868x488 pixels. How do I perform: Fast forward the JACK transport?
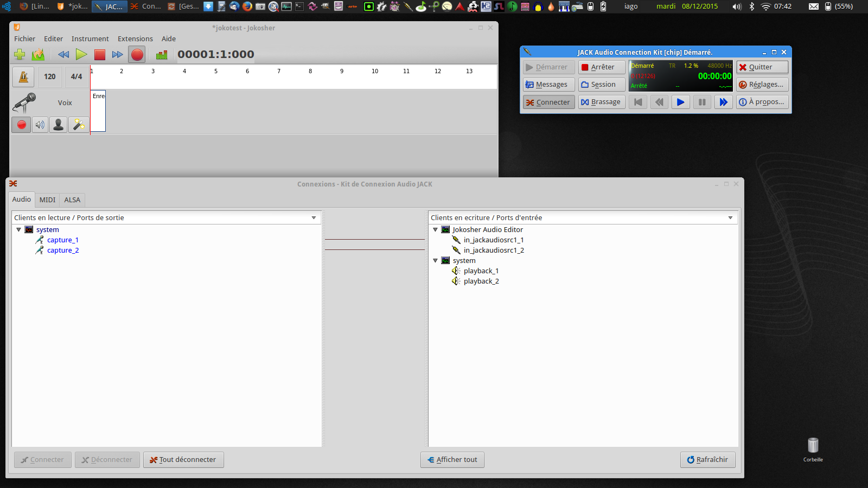tap(723, 102)
